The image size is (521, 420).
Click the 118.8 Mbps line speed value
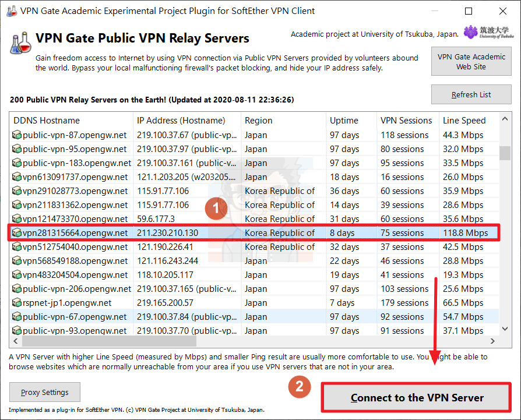click(x=465, y=233)
